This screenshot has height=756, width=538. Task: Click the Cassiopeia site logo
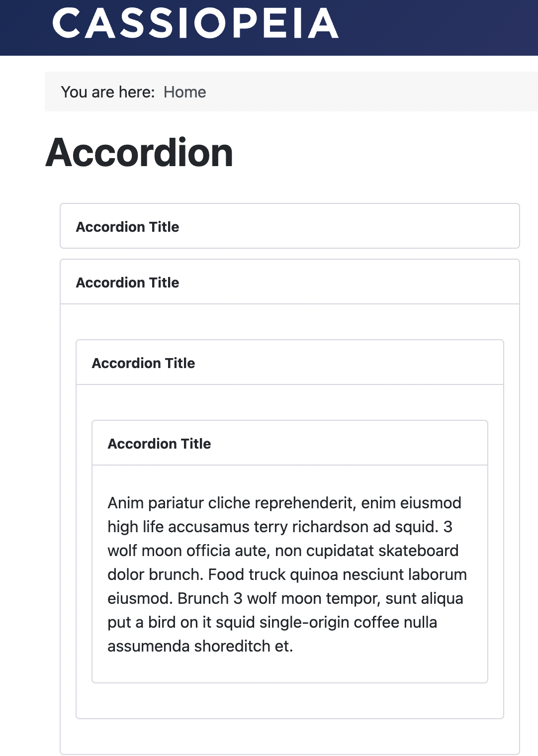point(195,23)
